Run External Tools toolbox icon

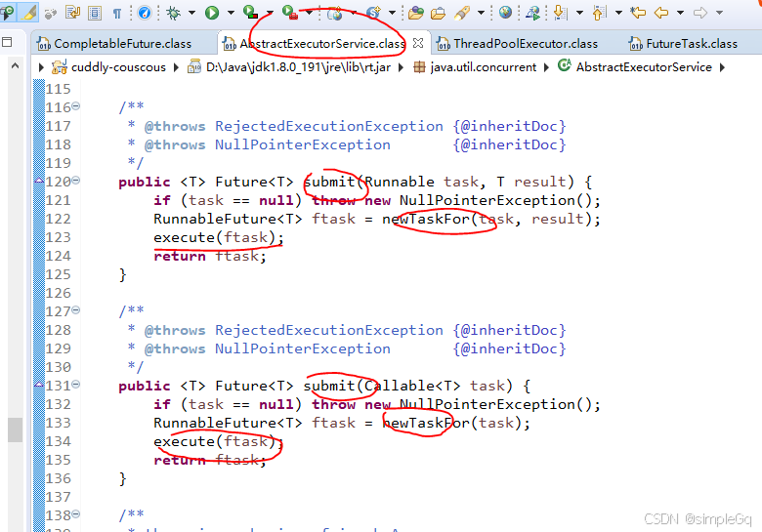(x=290, y=12)
